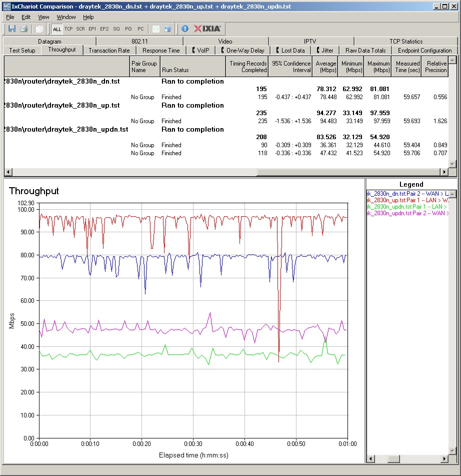Click the average value 78.448
Image resolution: width=461 pixels, height=476 pixels.
(x=328, y=97)
